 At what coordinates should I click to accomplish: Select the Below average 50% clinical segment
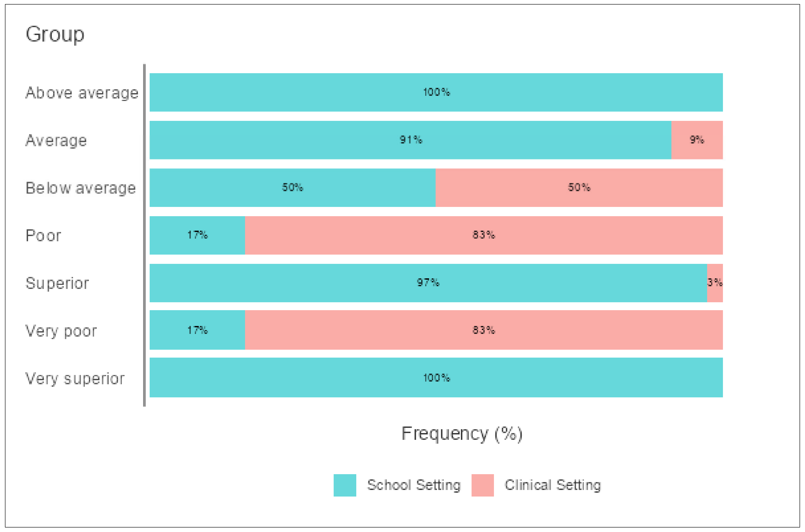579,188
